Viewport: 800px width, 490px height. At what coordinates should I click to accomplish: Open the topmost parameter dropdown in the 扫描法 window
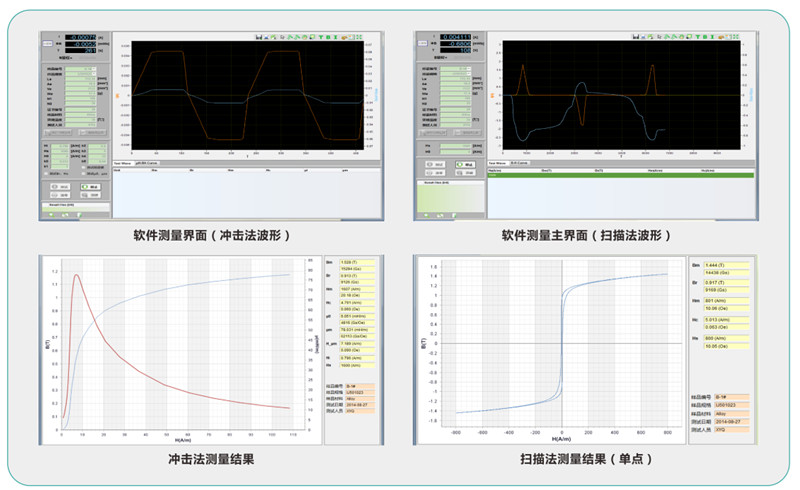pos(467,69)
